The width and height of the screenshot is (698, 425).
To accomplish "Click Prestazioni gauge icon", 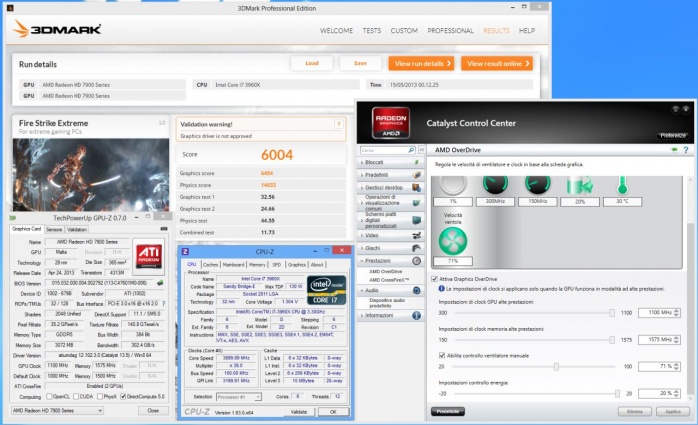I will pyautogui.click(x=416, y=261).
